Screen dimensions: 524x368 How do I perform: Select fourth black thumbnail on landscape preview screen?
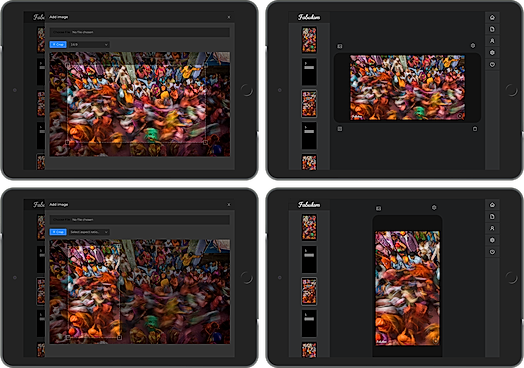point(309,135)
